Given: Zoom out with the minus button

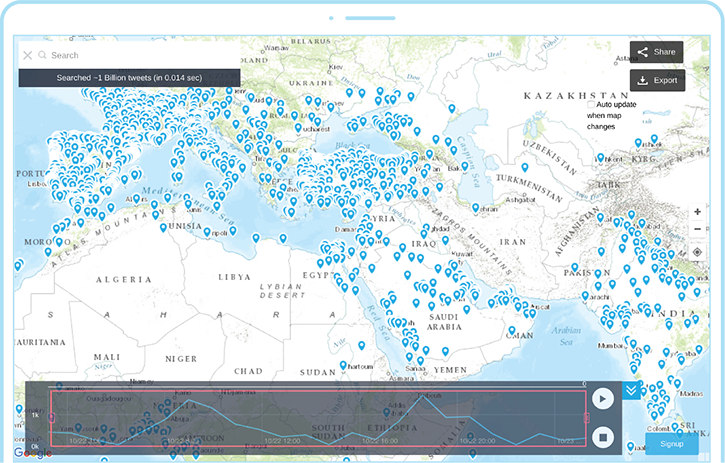Looking at the screenshot, I should pos(697,229).
